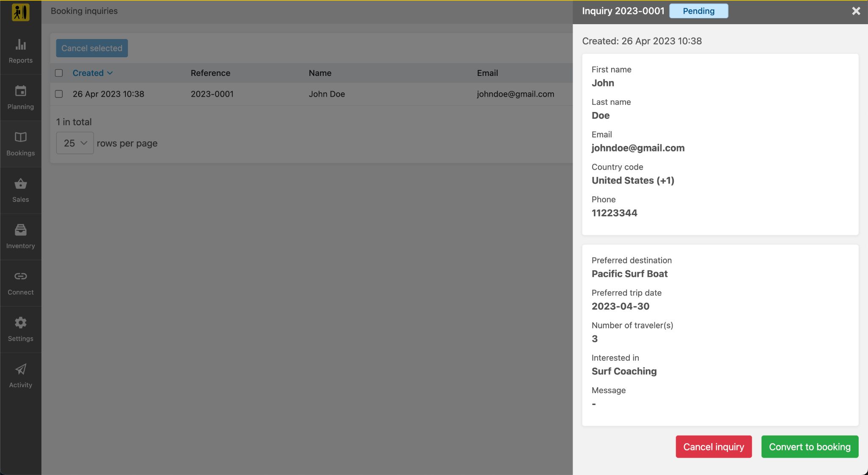Open the Sales section
Screen dimensions: 868x475
[20, 190]
